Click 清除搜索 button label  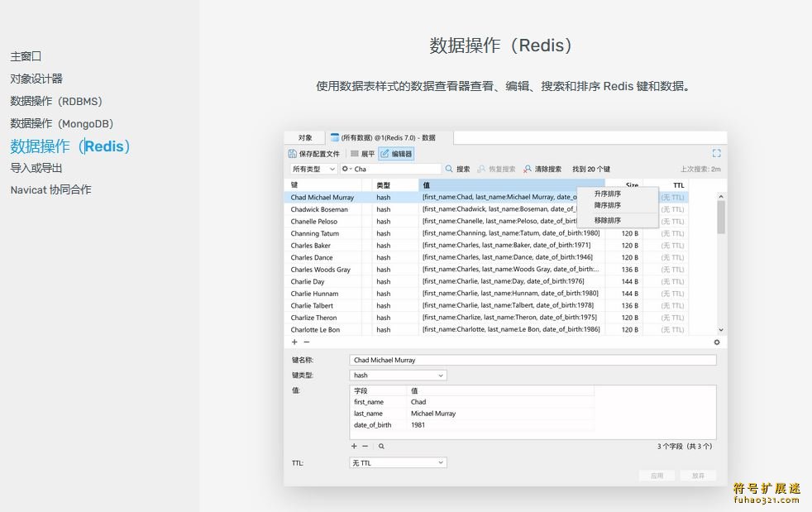548,169
